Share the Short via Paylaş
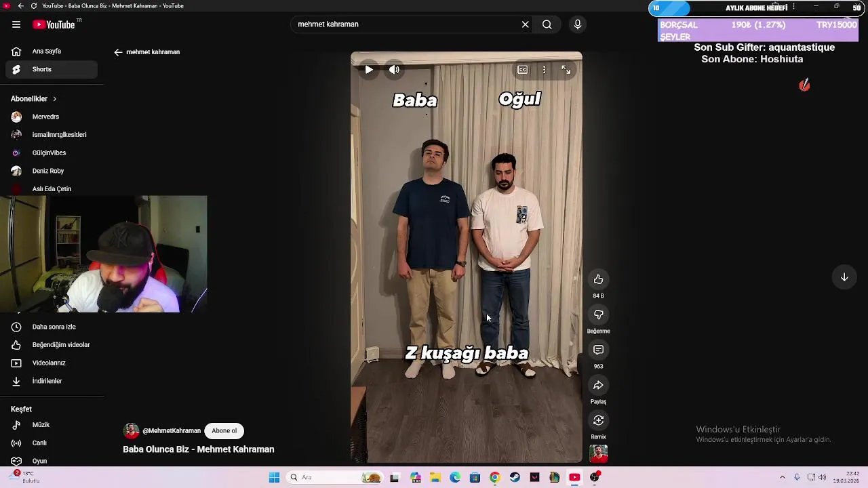 click(x=598, y=385)
